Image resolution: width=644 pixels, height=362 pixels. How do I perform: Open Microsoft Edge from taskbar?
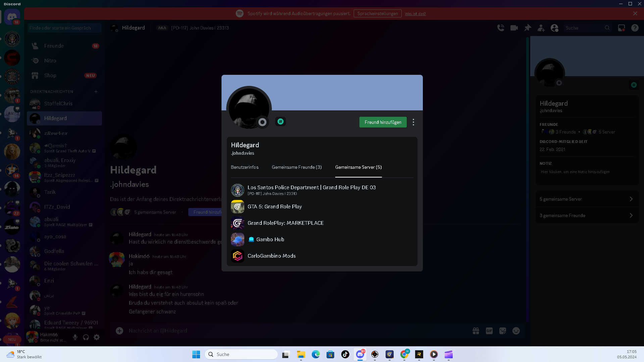click(315, 354)
